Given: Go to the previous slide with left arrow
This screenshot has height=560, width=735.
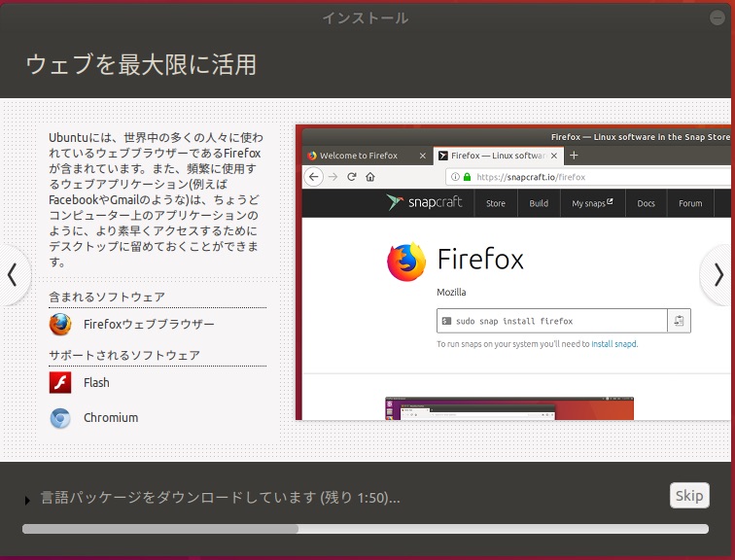Looking at the screenshot, I should click(x=14, y=275).
